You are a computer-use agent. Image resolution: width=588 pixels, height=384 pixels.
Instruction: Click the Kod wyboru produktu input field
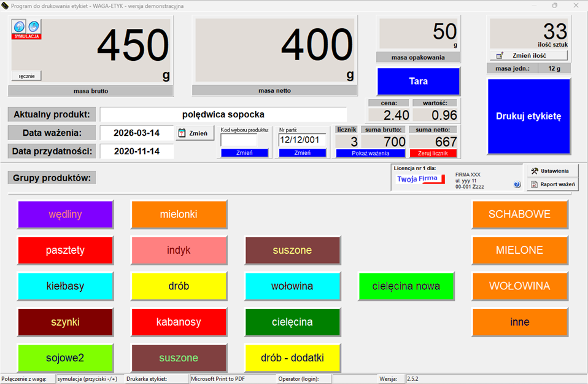click(x=239, y=140)
